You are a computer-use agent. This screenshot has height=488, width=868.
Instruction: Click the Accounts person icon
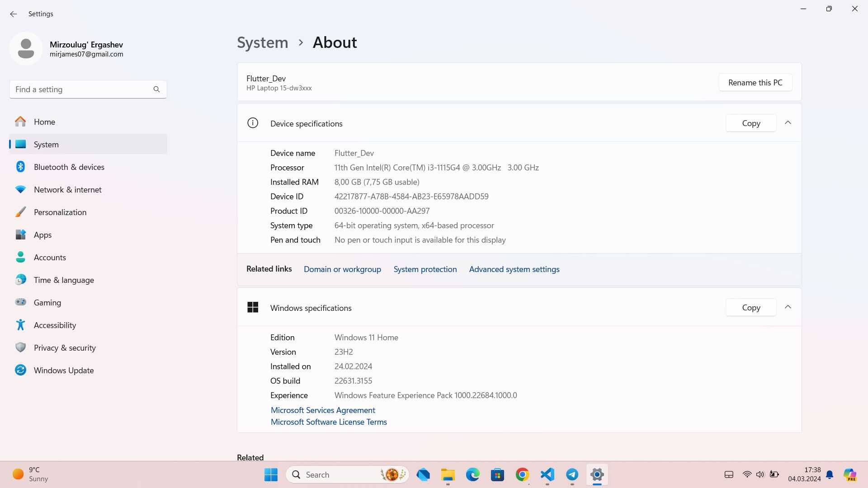[20, 257]
